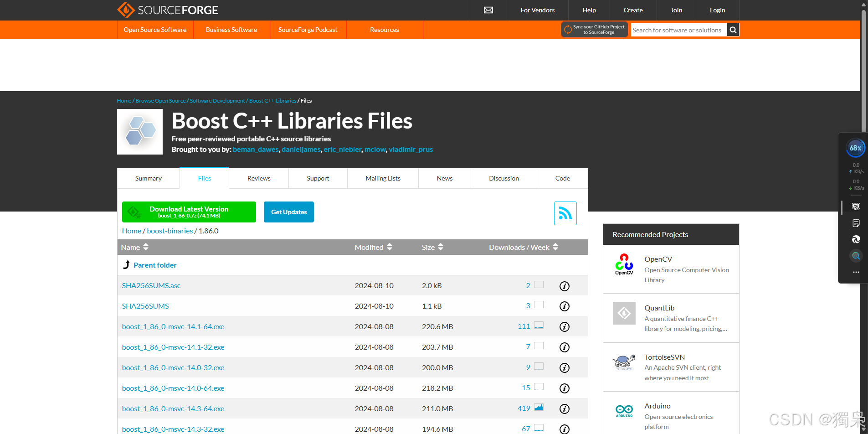Screen dimensions: 868x434
Task: Open the mail envelope icon
Action: [x=488, y=10]
